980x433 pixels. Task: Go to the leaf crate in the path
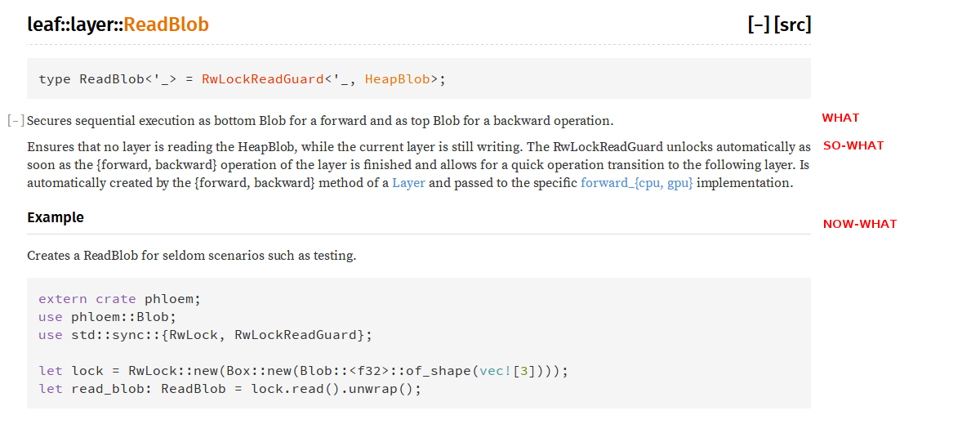point(42,25)
